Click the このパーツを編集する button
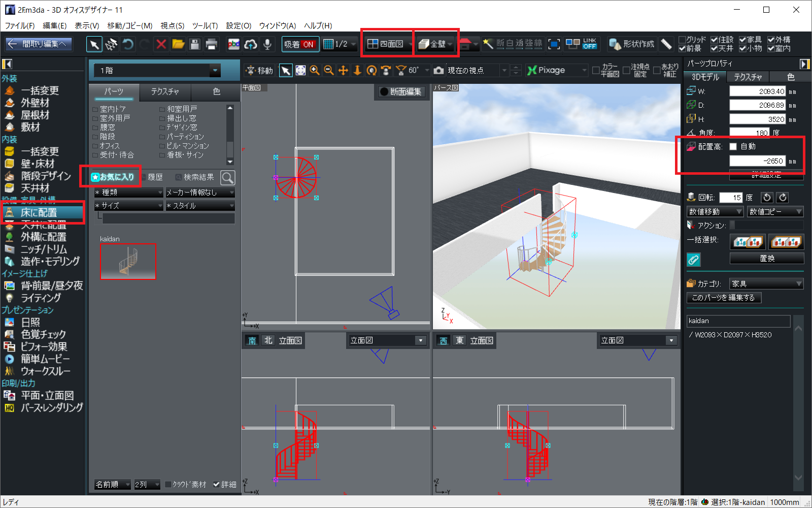 (x=723, y=298)
